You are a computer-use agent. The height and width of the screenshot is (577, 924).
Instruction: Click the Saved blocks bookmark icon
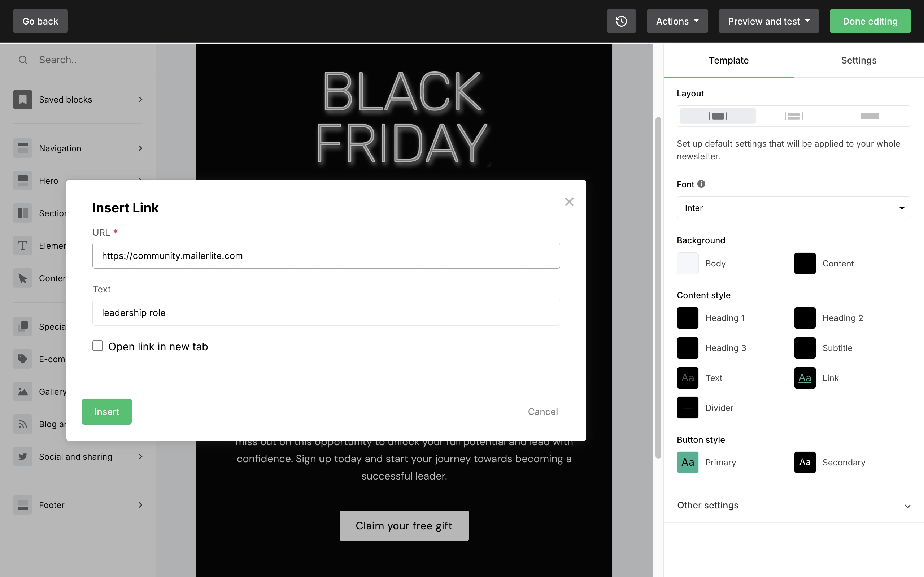click(22, 100)
